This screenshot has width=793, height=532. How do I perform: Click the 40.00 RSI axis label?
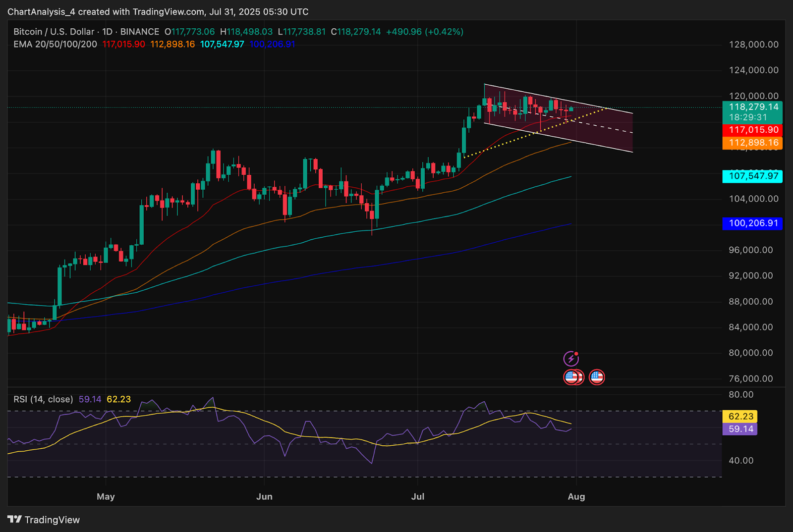741,461
